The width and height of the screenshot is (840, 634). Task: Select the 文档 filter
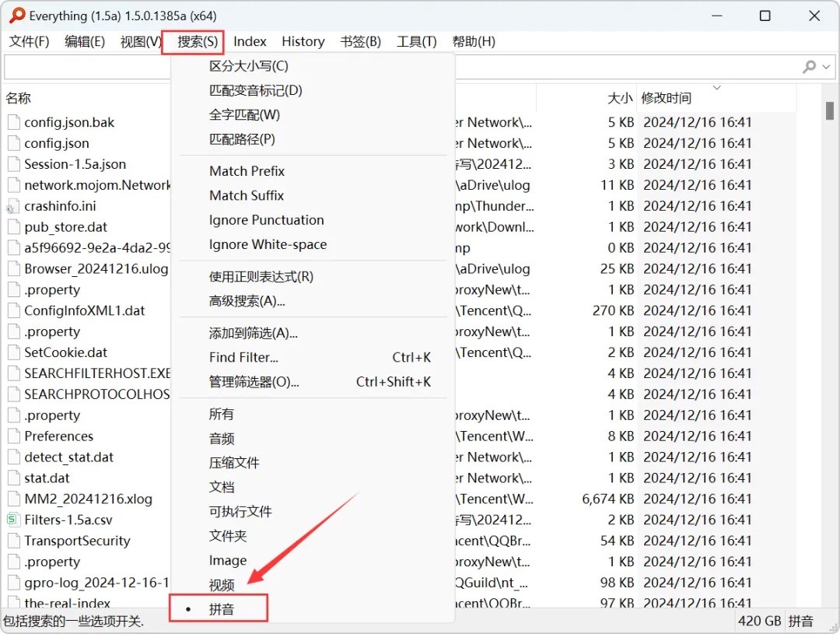(313, 487)
